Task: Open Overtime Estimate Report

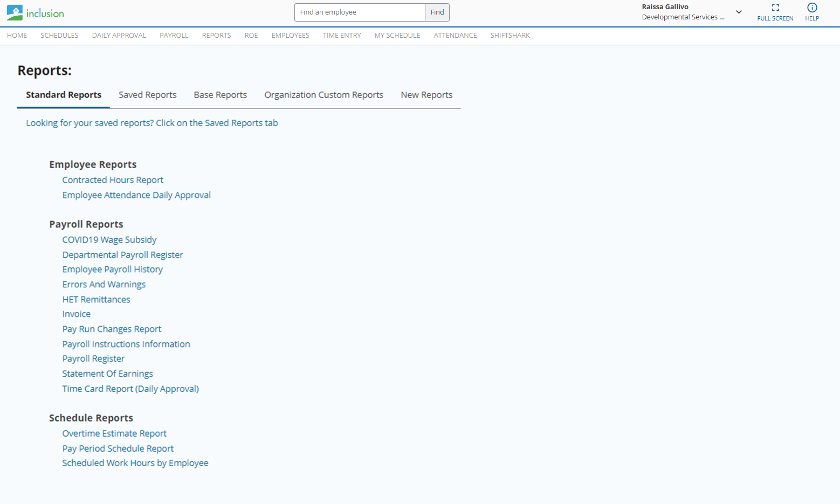Action: [x=114, y=434]
